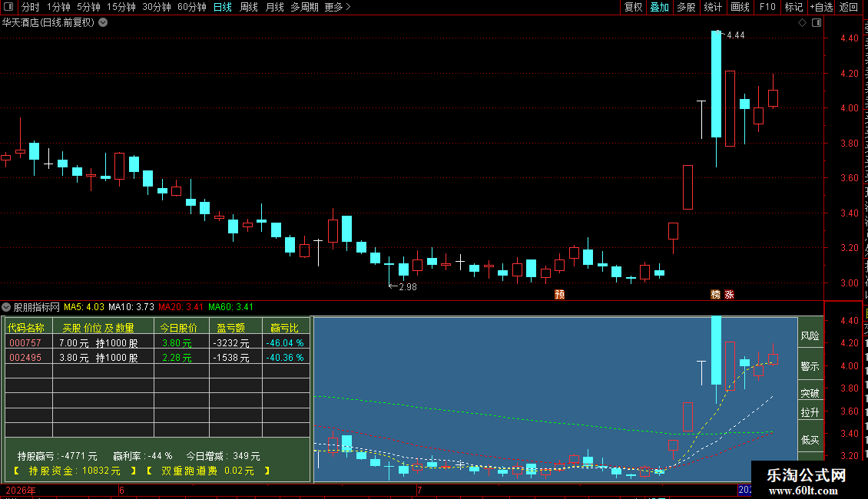Select the 1分钟 period
This screenshot has width=868, height=499.
[58, 7]
